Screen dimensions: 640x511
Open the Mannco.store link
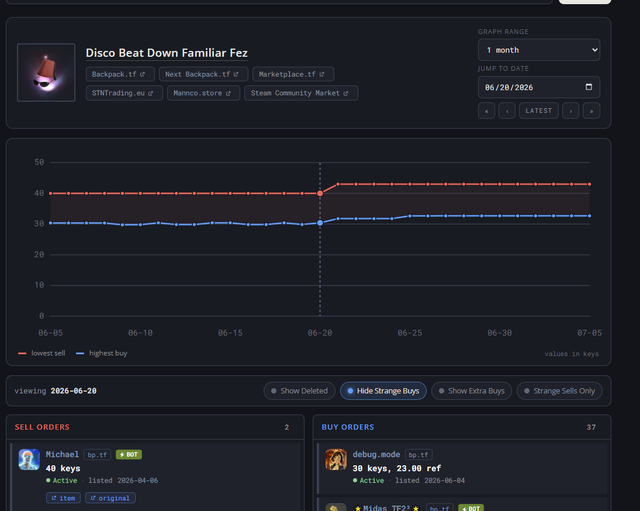[203, 93]
